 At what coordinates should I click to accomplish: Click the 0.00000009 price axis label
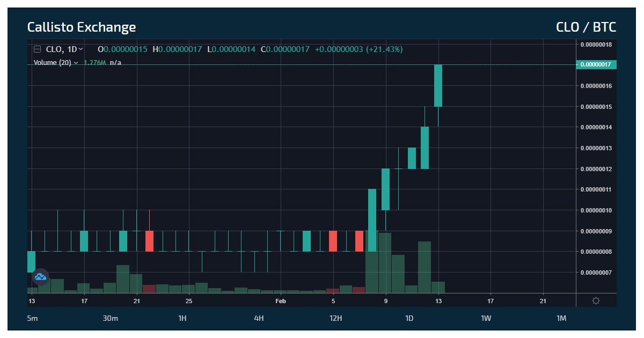(596, 231)
